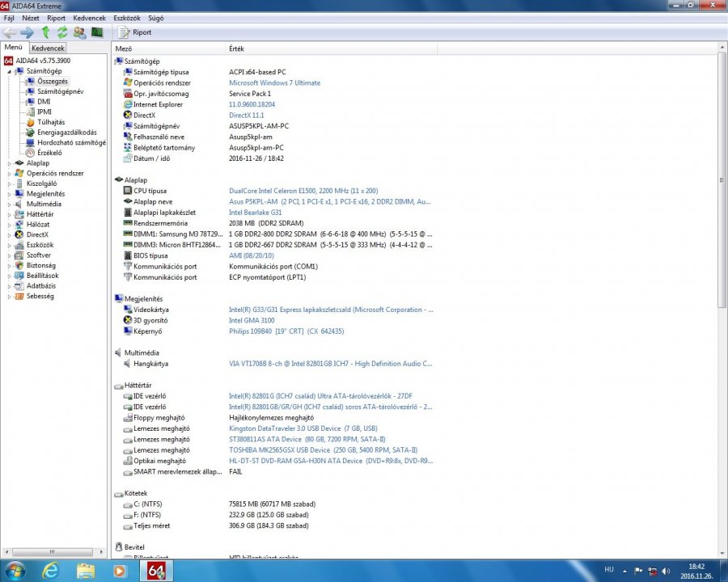
Task: Open the DirectX 11.1 link
Action: pos(246,115)
